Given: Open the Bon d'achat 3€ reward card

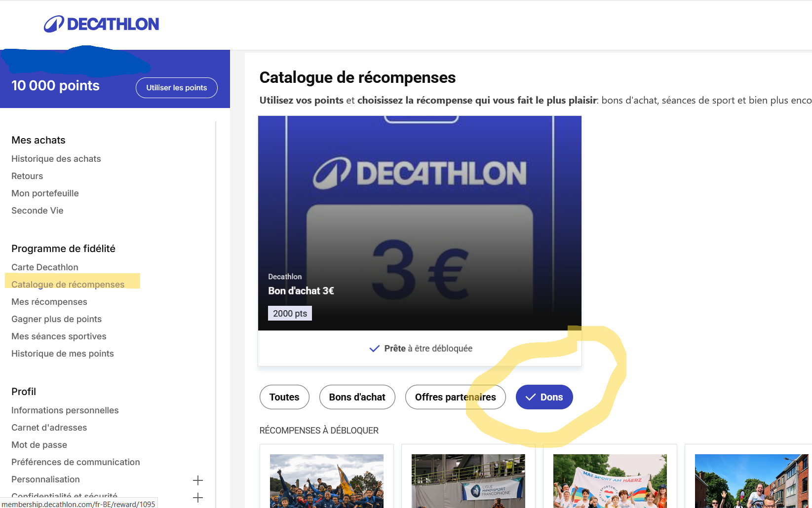Looking at the screenshot, I should [x=420, y=223].
